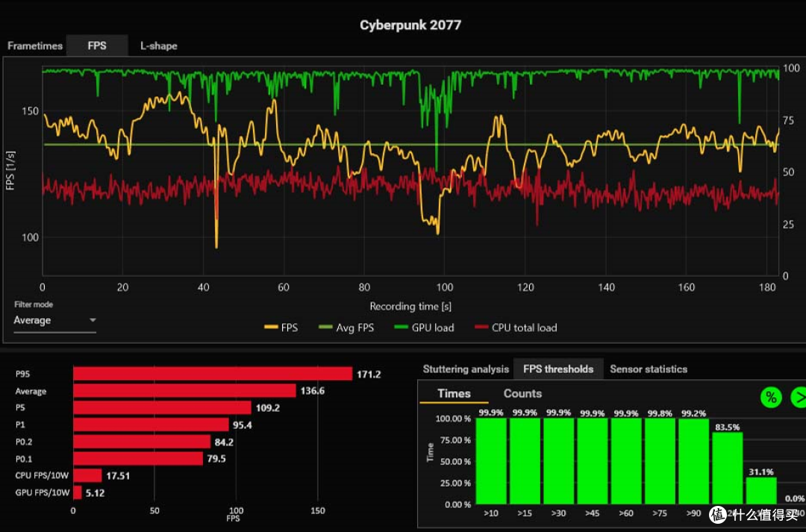Open the L-shape tab
Image resolution: width=806 pixels, height=532 pixels.
click(x=159, y=46)
